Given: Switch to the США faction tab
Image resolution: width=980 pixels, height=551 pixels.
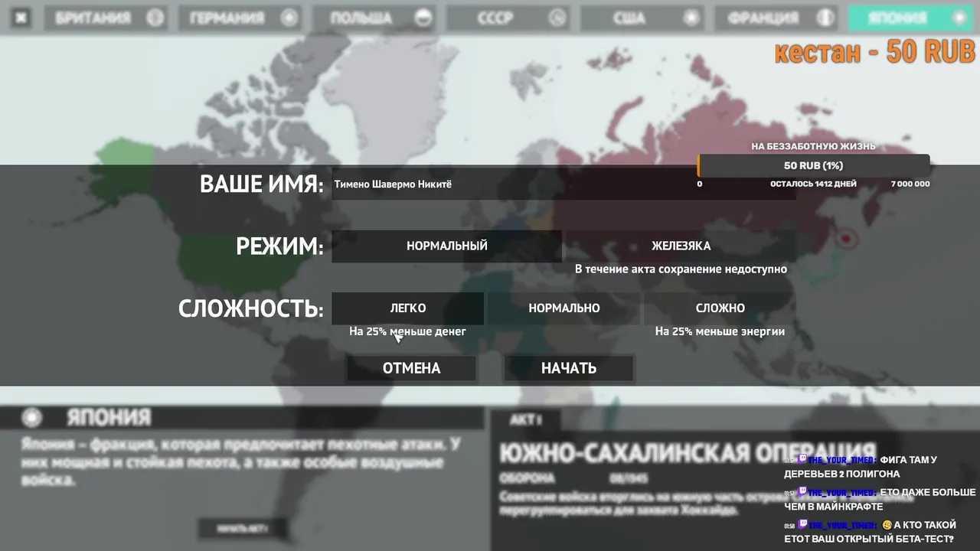Looking at the screenshot, I should [x=642, y=18].
